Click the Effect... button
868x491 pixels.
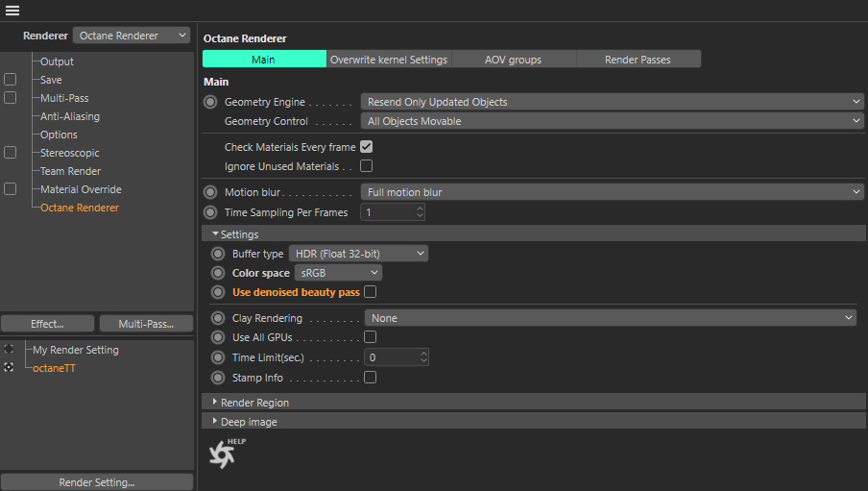point(47,324)
